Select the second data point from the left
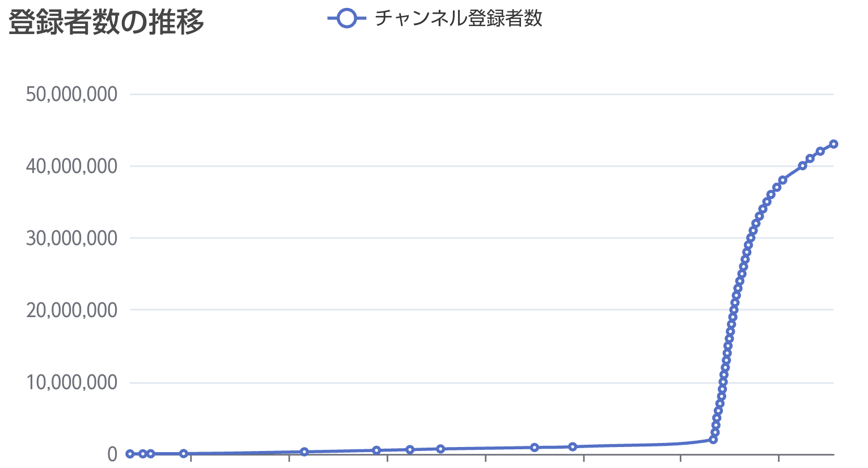Viewport: 868px width, 468px height. [142, 454]
